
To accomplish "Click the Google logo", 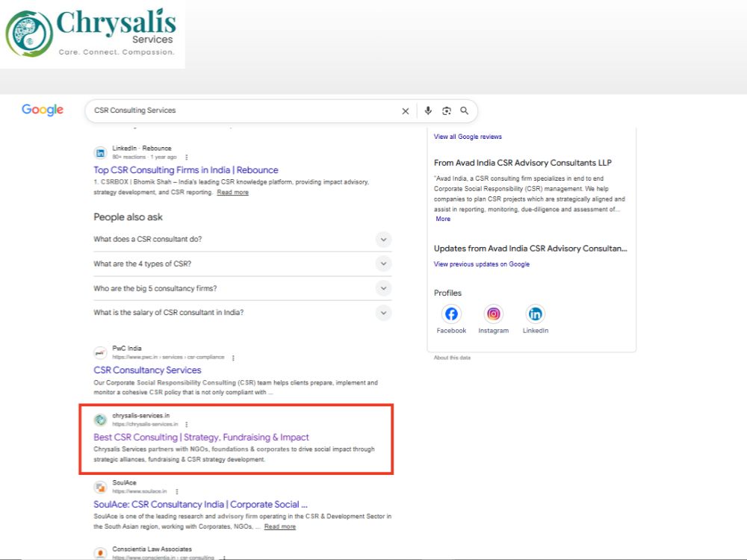I will pyautogui.click(x=43, y=110).
